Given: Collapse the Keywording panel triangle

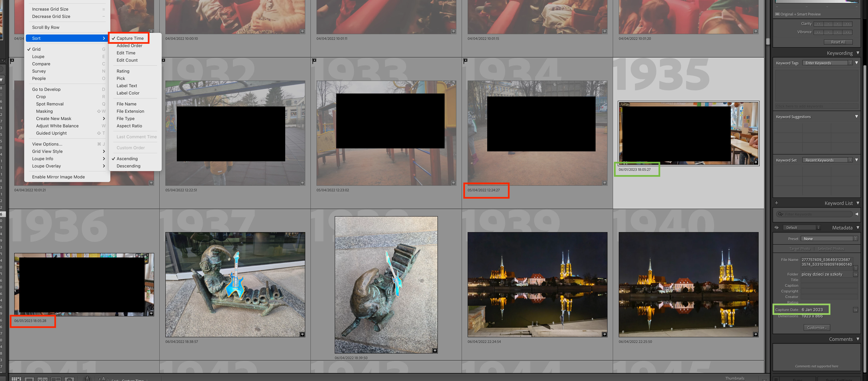Looking at the screenshot, I should tap(858, 53).
